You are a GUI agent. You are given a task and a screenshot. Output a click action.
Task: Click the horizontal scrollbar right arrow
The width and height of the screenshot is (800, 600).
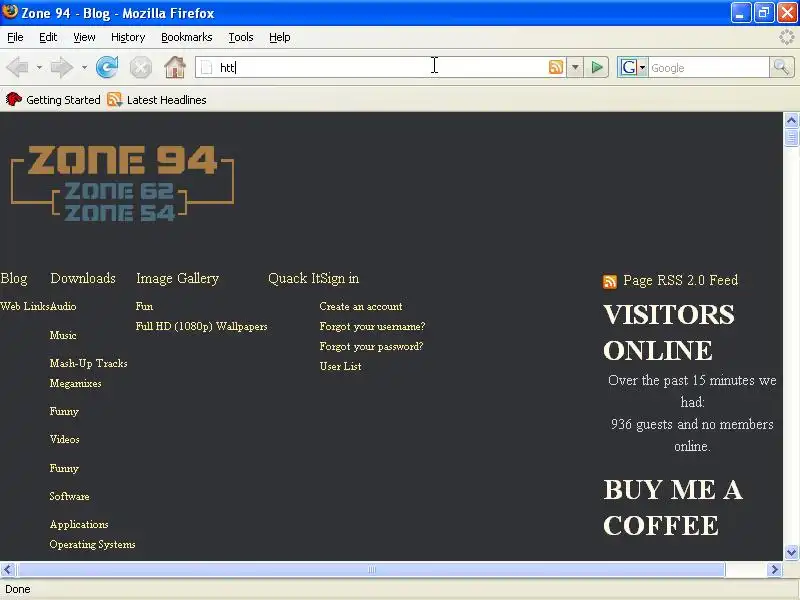(x=775, y=569)
